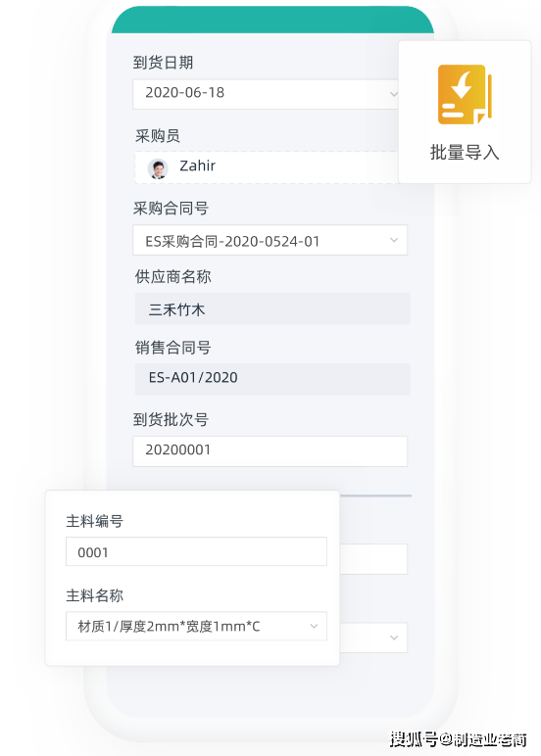The height and width of the screenshot is (756, 541).
Task: Click the 材质1/厚度2mm material name selector
Action: tap(196, 627)
